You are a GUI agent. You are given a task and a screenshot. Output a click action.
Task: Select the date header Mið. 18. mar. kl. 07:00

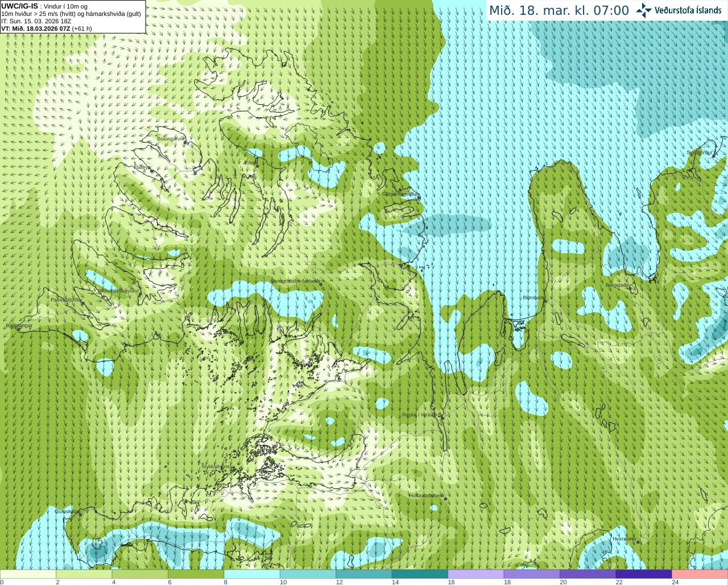559,11
